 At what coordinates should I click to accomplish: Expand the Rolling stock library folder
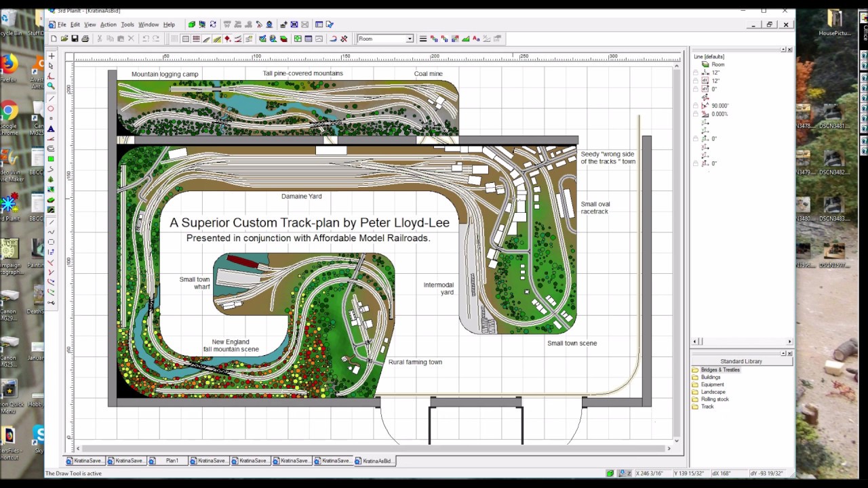(711, 399)
